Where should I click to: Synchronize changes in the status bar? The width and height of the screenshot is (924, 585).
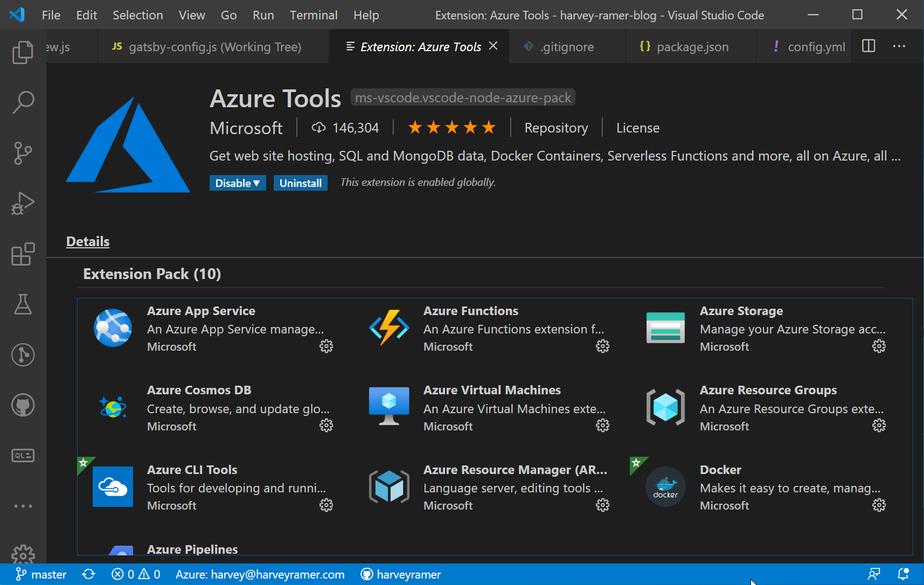[89, 574]
